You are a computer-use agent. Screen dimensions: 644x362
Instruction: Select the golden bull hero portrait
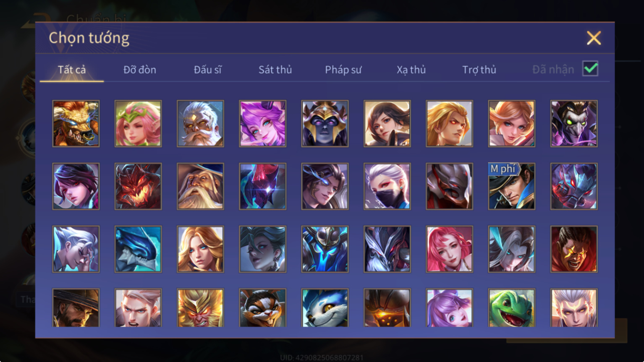76,123
